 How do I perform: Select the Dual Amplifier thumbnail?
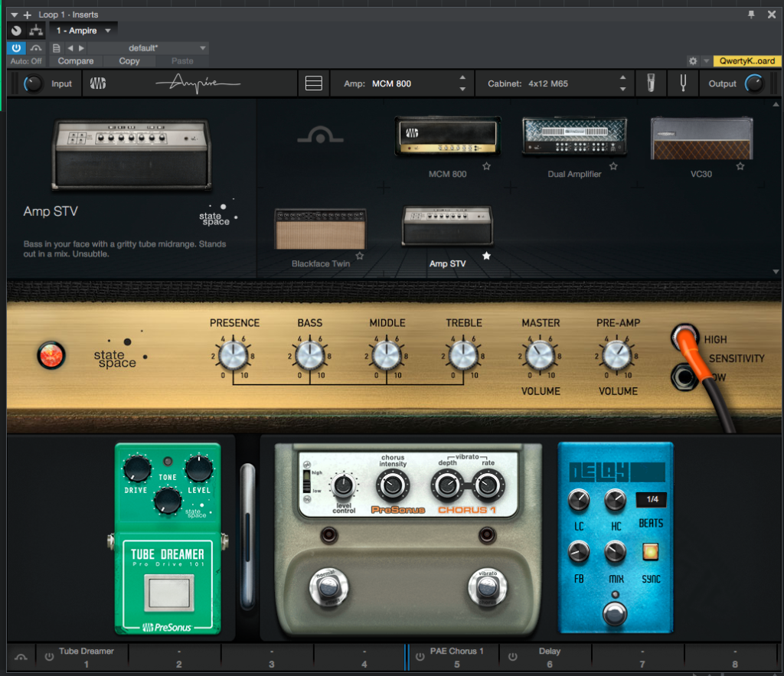[574, 136]
